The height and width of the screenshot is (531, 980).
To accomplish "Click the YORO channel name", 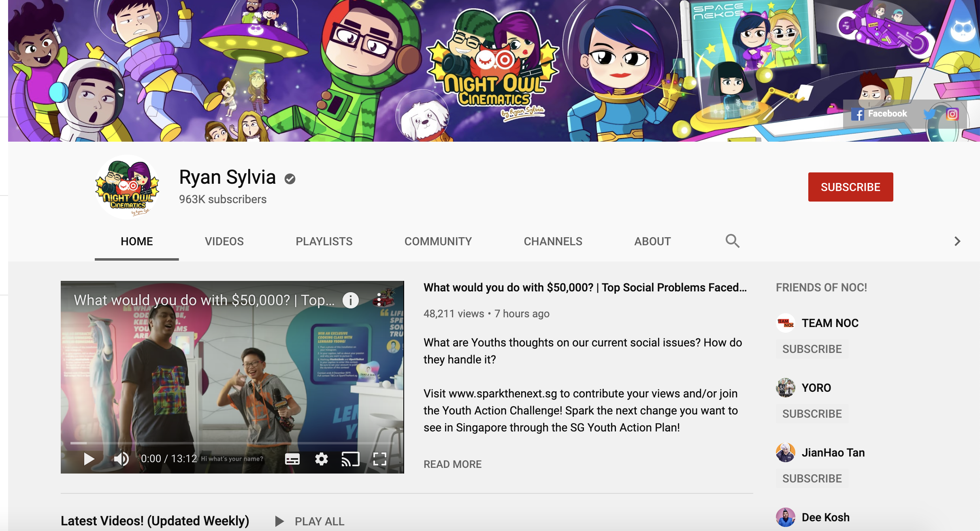I will (x=816, y=388).
